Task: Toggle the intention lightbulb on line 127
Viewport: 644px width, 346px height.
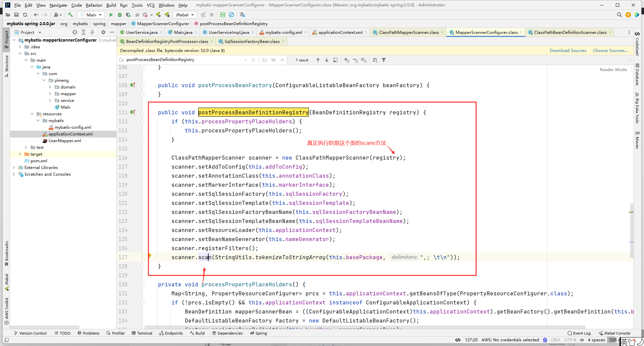Action: pos(149,256)
